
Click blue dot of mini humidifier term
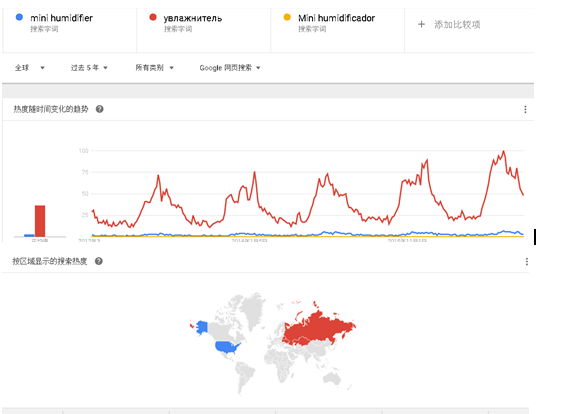pos(20,17)
